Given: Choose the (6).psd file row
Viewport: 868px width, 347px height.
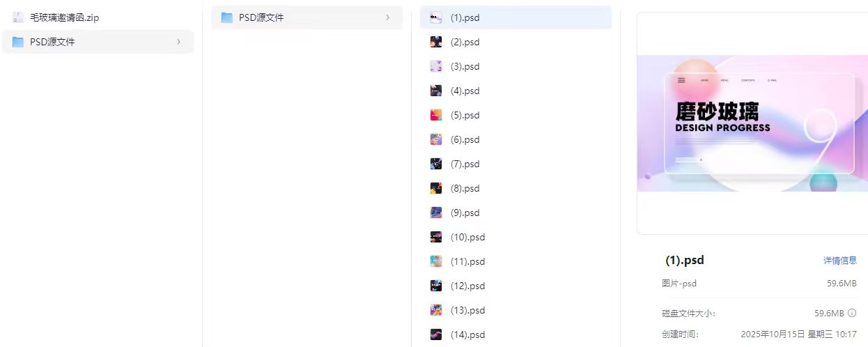Looking at the screenshot, I should [516, 139].
